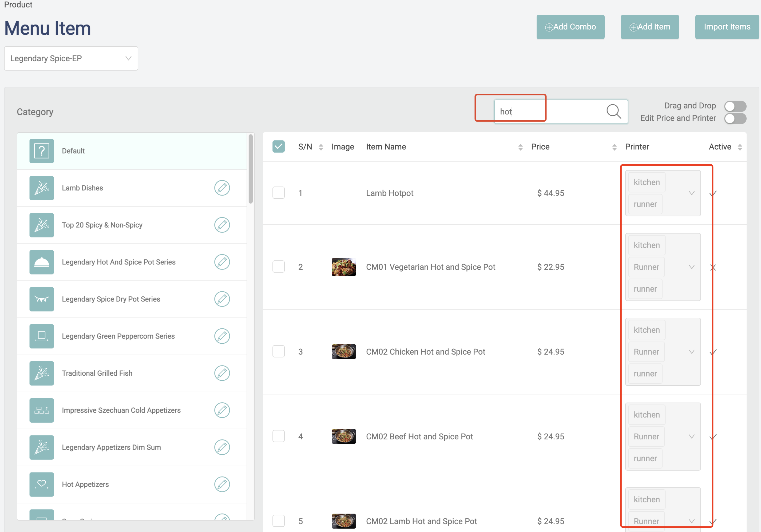Click active checkmark for CM02 Chicken Hot and Spice Pot
This screenshot has width=761, height=532.
pos(713,352)
